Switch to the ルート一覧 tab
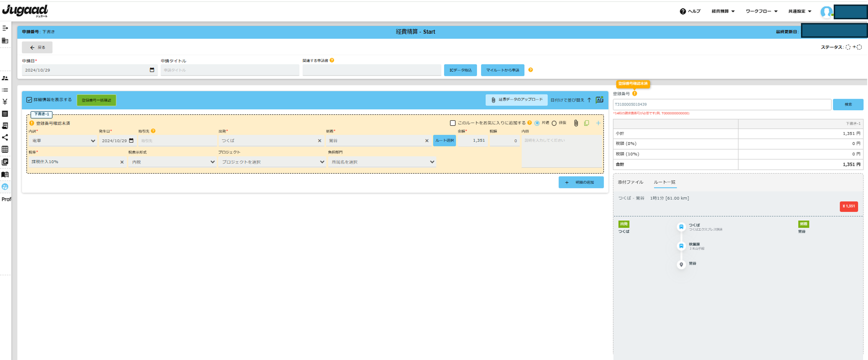This screenshot has height=360, width=868. (664, 182)
